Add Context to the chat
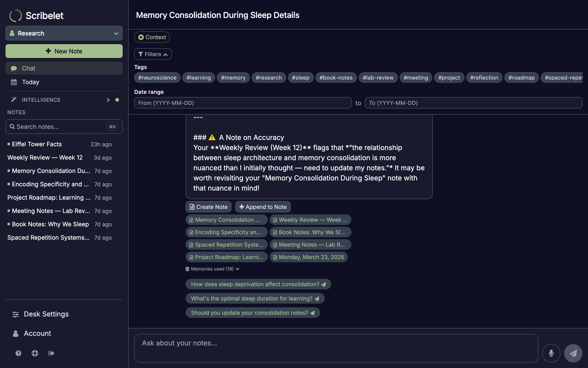Viewport: 588px width, 368px height. point(152,37)
